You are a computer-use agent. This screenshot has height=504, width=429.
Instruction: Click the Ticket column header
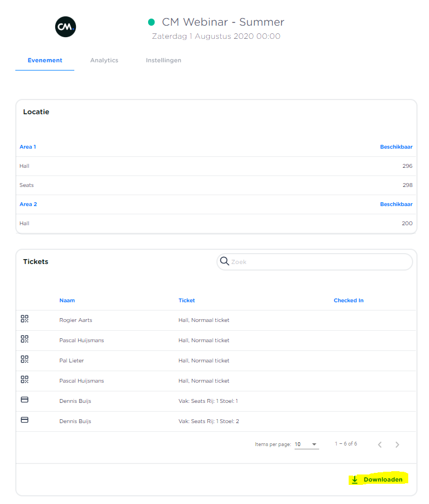coord(186,300)
